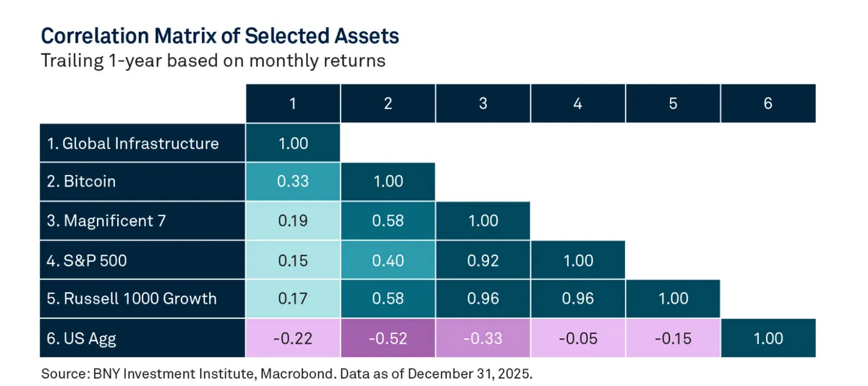
Task: Click the 0.92 correlation cell
Action: 483,260
